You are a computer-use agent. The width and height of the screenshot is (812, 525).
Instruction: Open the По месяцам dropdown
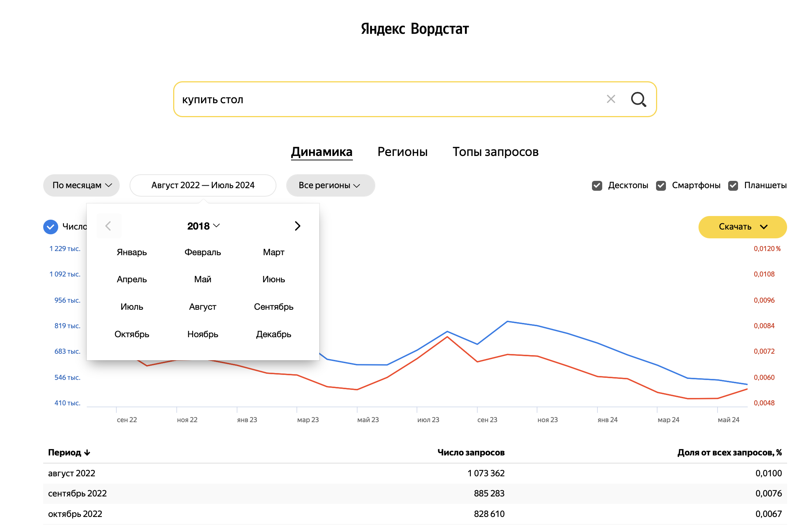tap(81, 185)
